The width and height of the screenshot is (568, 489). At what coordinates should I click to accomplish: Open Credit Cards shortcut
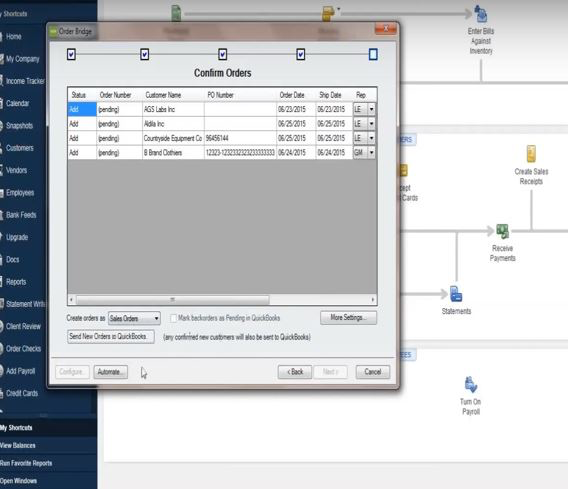coord(22,393)
